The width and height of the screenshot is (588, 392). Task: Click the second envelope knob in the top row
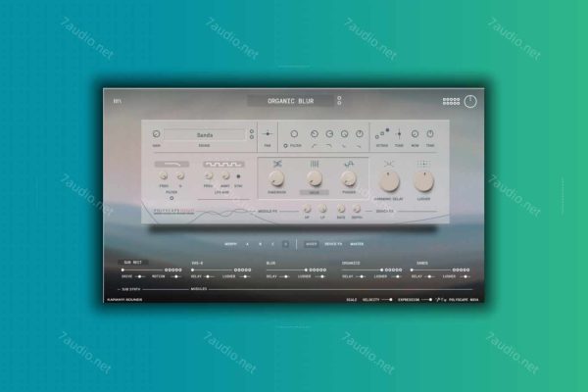point(329,134)
